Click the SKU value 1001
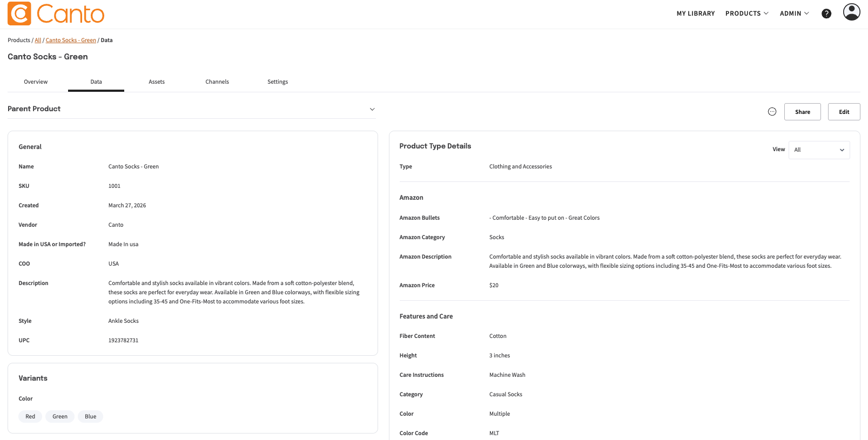Viewport: 868px width, 440px height. 115,186
